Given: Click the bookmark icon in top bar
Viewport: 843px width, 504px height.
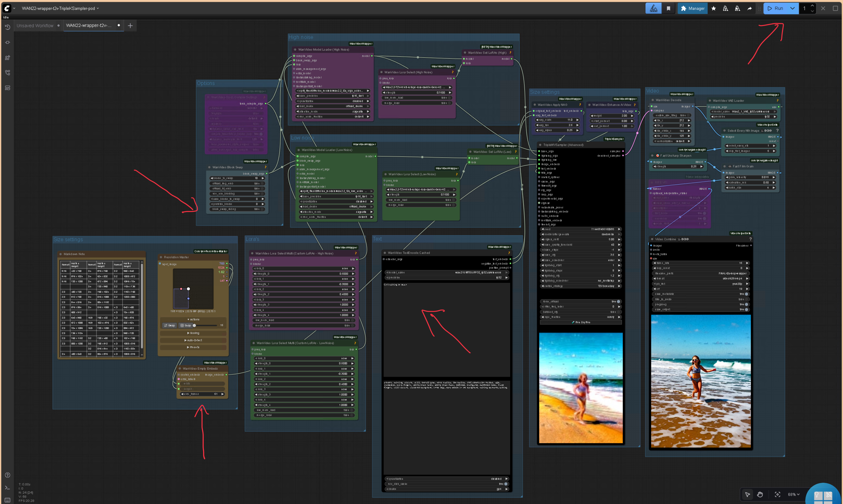Looking at the screenshot, I should pos(668,8).
